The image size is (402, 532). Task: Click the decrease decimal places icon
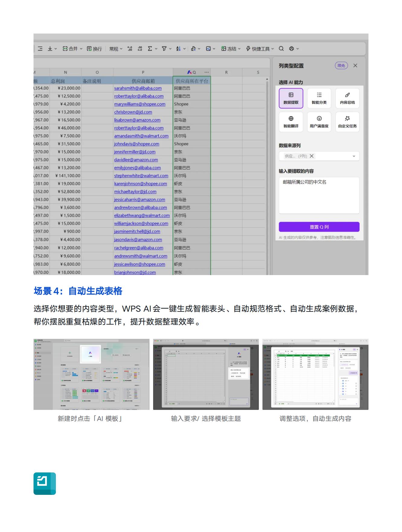140,49
